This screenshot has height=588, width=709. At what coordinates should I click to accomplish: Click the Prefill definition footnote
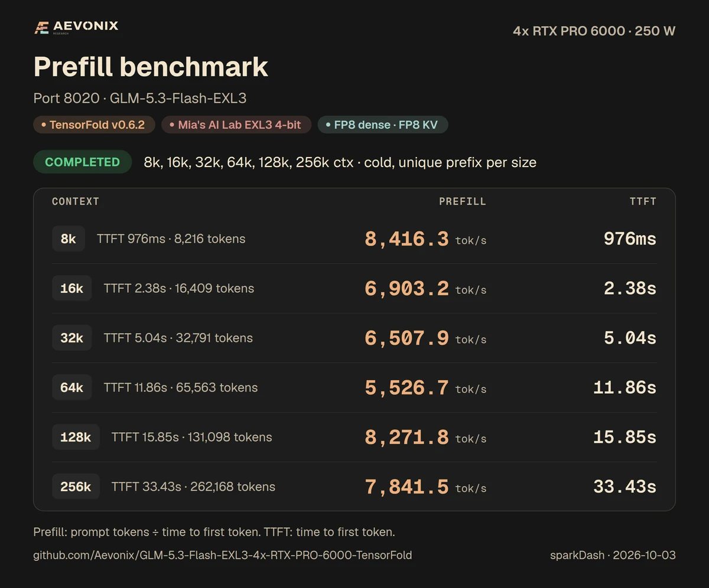(214, 532)
